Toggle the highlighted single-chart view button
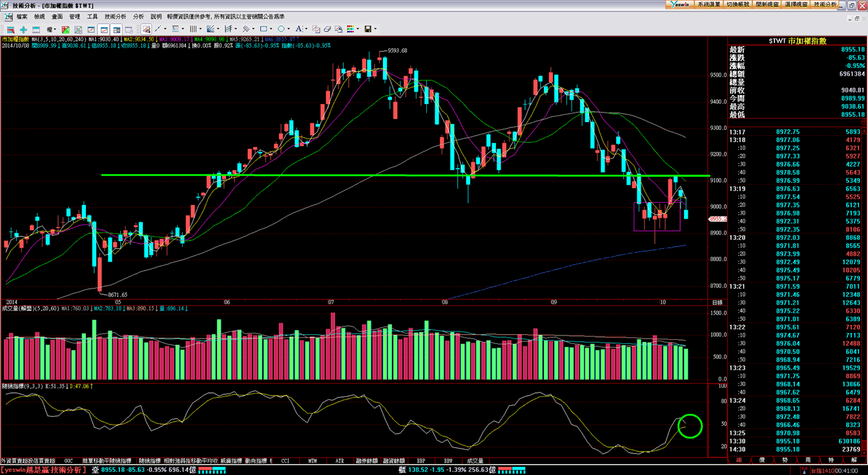The width and height of the screenshot is (868, 475). (104, 29)
